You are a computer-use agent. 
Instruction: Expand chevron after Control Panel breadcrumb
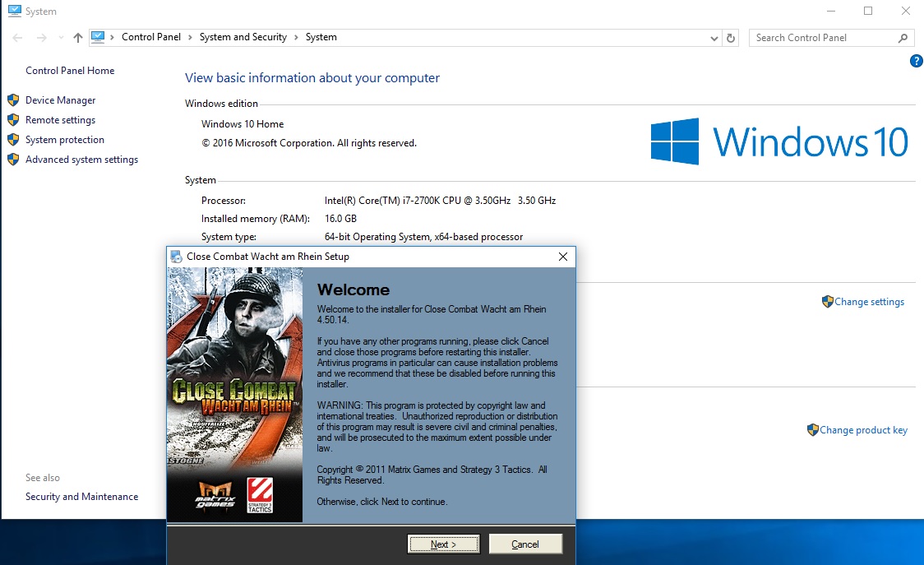pos(191,37)
